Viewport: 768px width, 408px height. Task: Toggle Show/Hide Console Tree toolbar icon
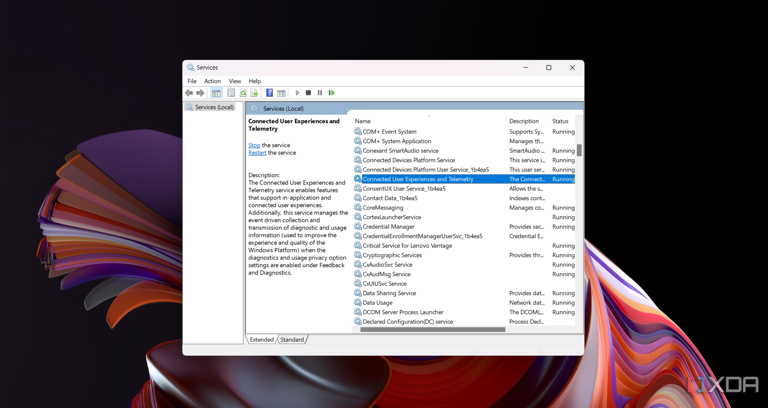[x=216, y=93]
